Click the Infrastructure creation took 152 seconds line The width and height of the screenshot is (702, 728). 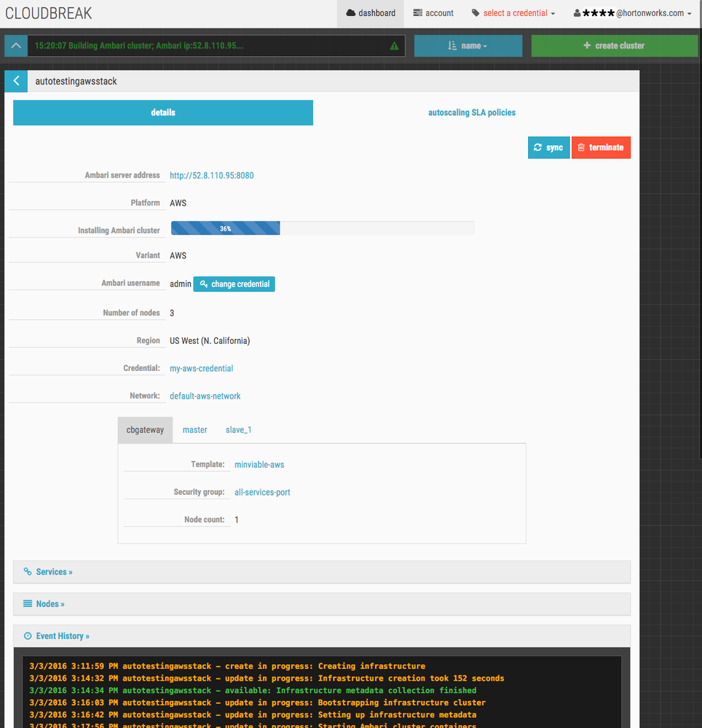click(267, 678)
